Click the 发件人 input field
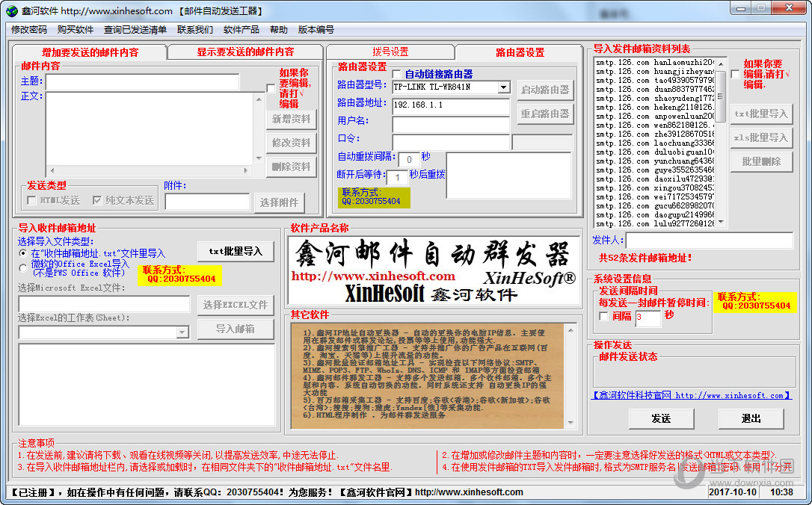The image size is (812, 505). tap(709, 241)
